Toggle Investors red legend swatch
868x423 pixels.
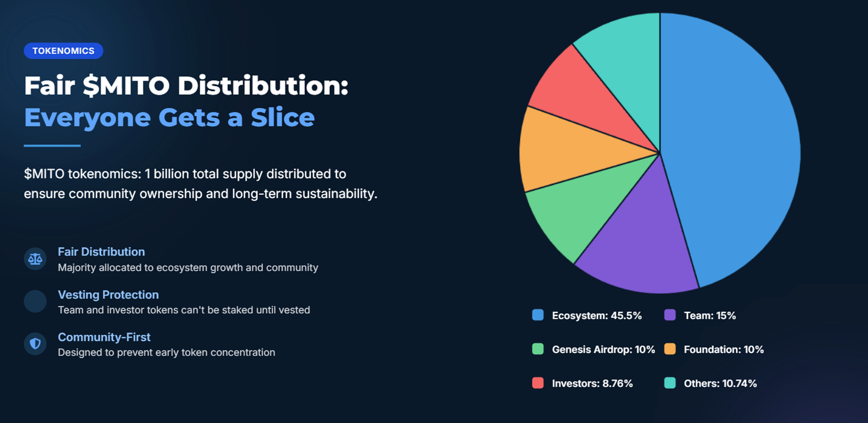(x=538, y=383)
